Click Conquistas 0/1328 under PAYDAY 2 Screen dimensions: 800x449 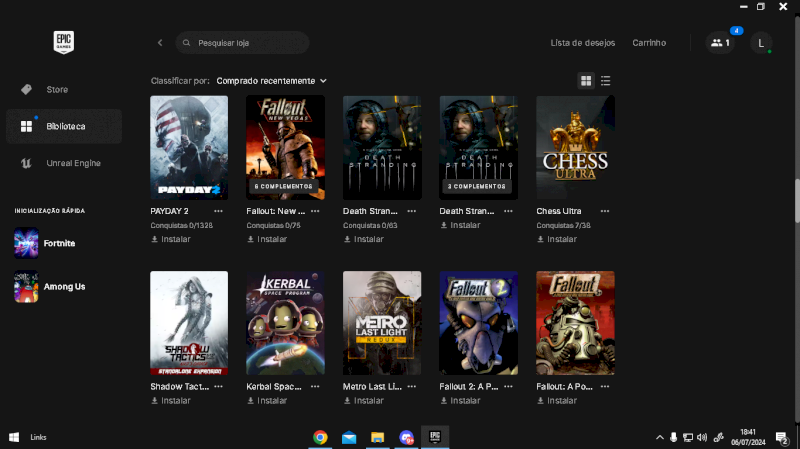click(x=182, y=225)
